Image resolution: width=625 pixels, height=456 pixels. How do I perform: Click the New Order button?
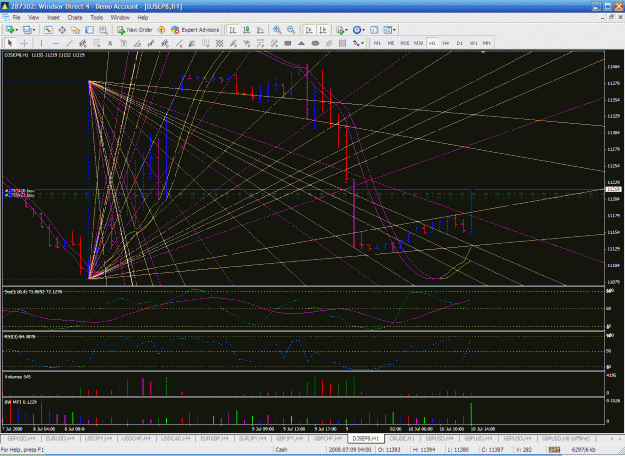point(135,30)
